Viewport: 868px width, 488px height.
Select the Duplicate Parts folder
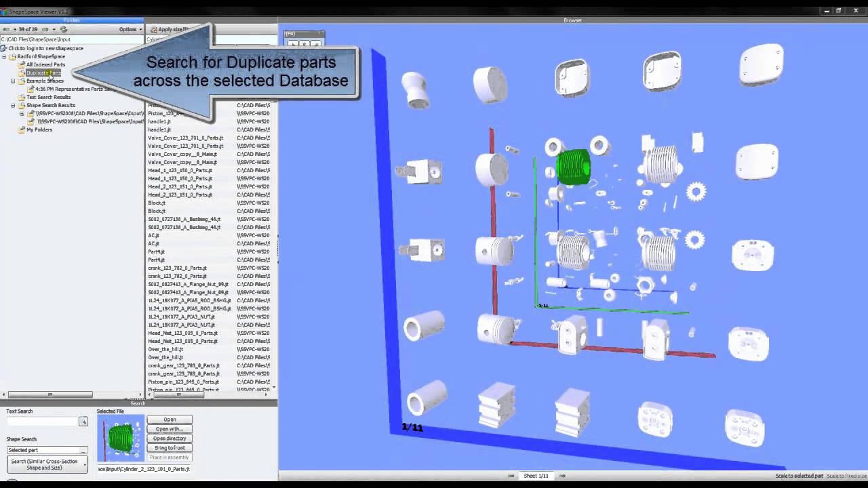tap(43, 73)
